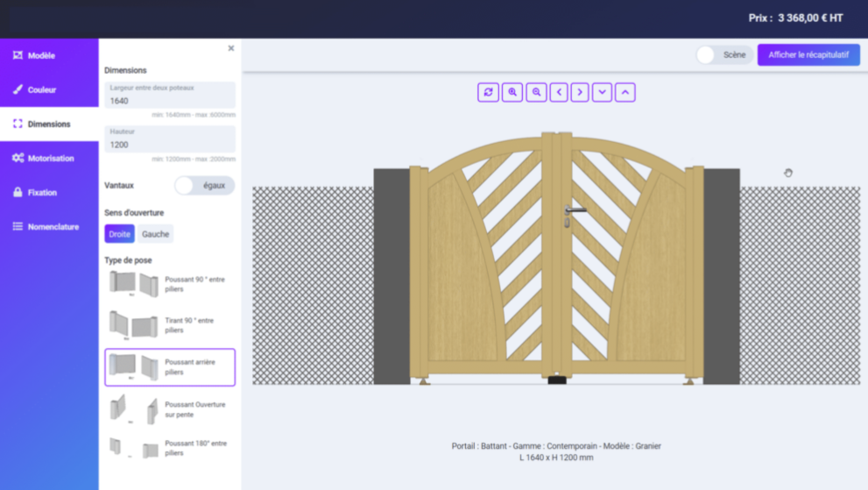Rotate the view left with chevron
Screen dimensions: 868x490
pyautogui.click(x=559, y=93)
